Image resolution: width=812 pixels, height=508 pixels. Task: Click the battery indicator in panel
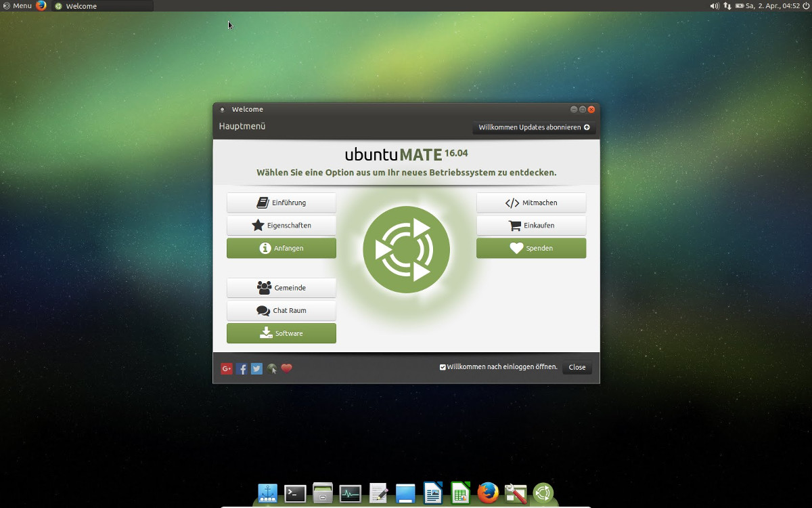[x=740, y=5]
